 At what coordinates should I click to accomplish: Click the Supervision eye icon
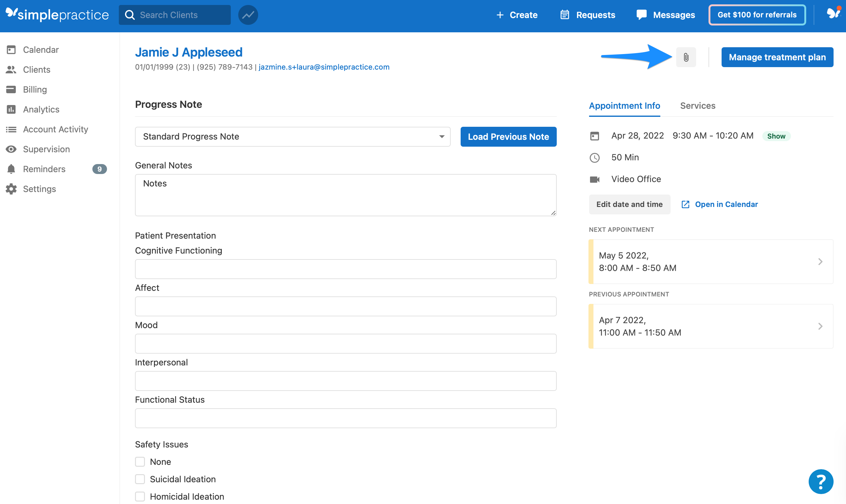coord(11,149)
